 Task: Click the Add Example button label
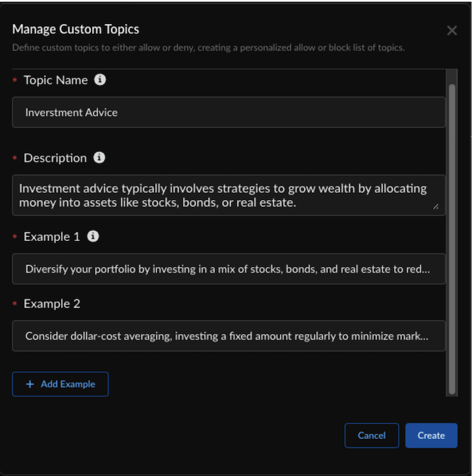68,384
